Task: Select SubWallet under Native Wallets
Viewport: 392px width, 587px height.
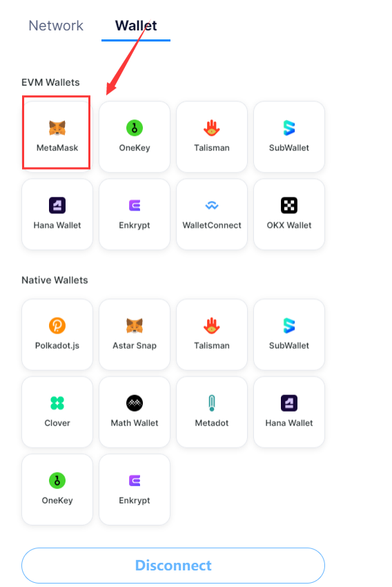Action: coord(289,334)
